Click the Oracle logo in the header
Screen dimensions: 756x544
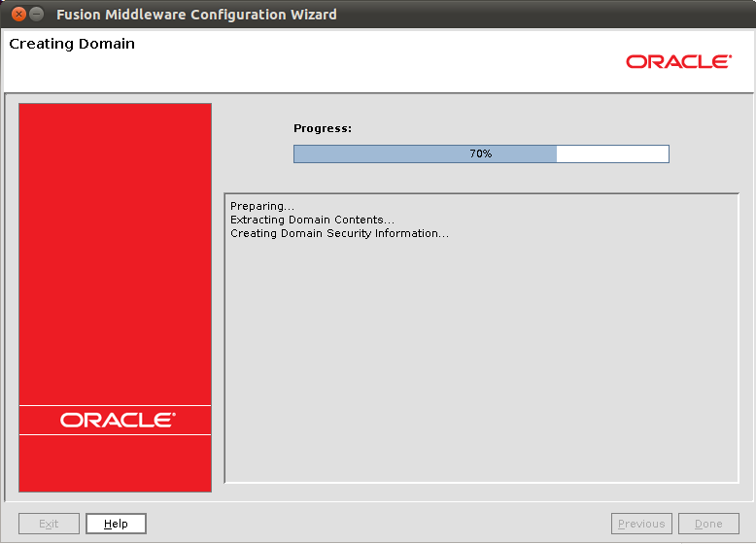pos(678,61)
